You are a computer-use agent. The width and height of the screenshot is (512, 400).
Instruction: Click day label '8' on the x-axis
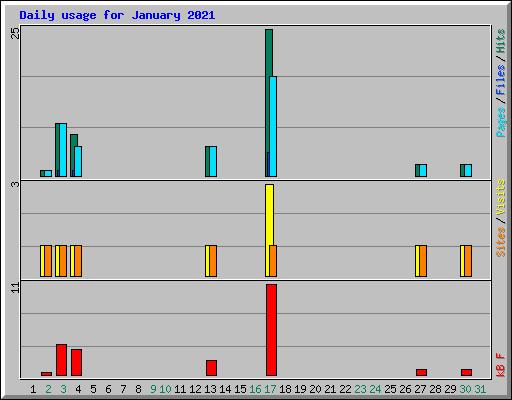138,389
